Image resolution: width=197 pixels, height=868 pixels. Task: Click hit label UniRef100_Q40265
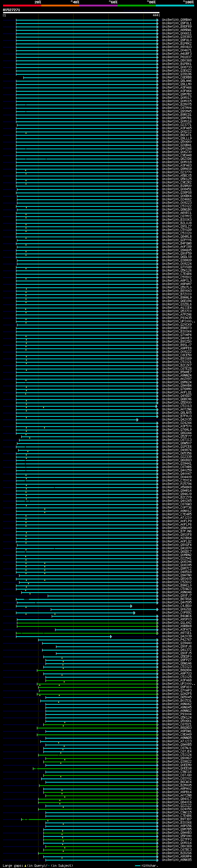[x=177, y=501]
